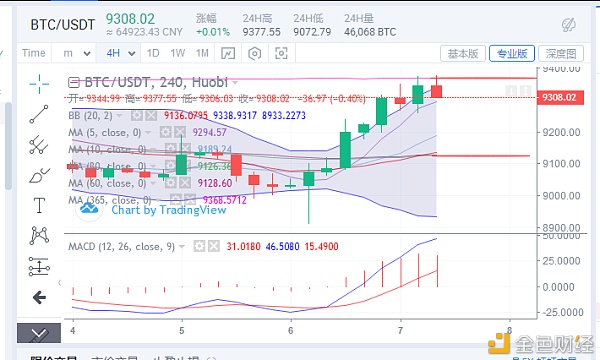Expand MACD (12, 26, close, 9) options arrow
600x360 pixels.
pos(182,246)
